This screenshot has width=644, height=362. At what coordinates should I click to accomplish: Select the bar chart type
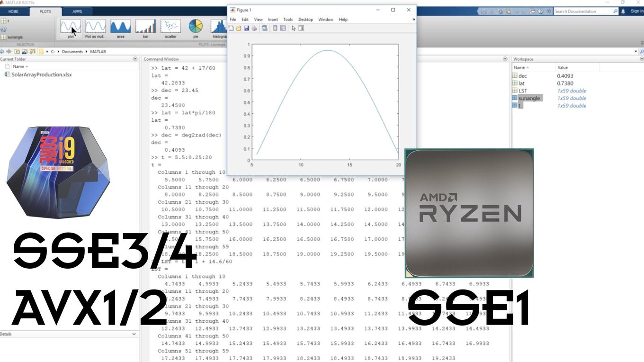145,28
